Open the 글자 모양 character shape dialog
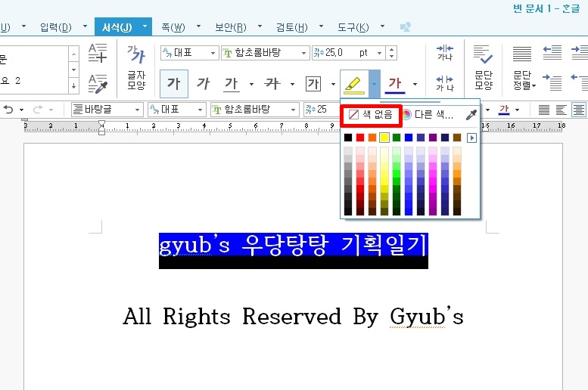The image size is (588, 390). click(136, 68)
